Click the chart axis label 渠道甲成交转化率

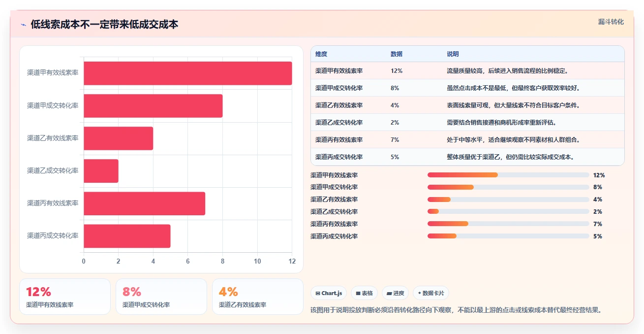point(53,105)
